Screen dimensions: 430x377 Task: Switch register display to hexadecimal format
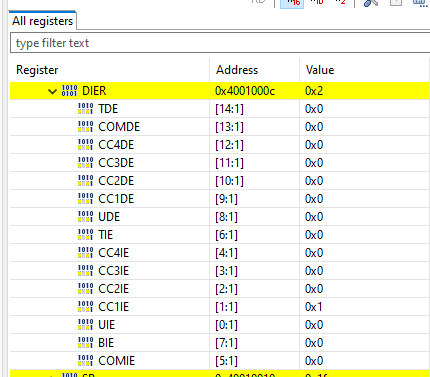292,3
